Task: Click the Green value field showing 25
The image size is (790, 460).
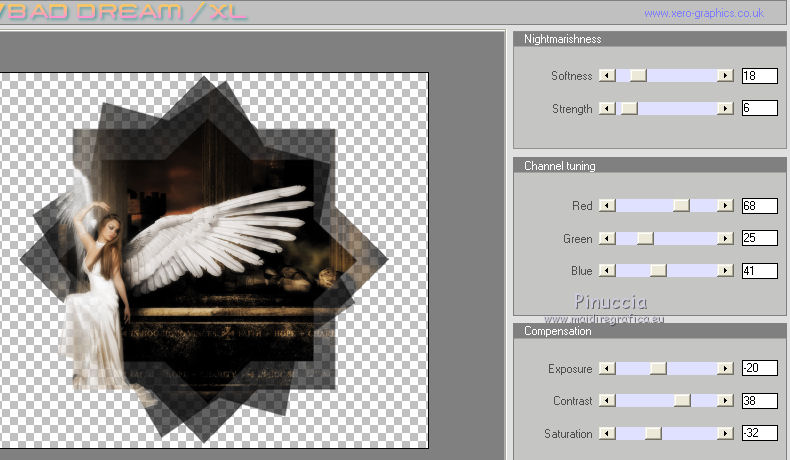Action: (760, 238)
